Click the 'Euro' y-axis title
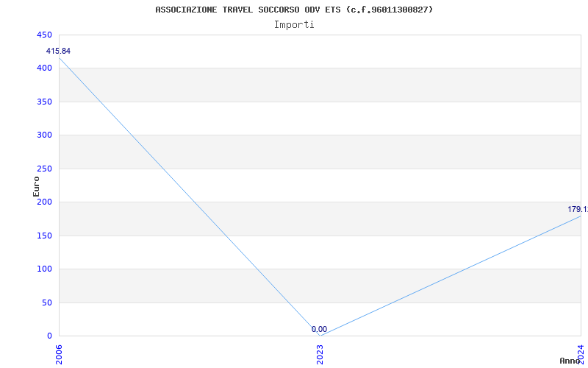The image size is (588, 368). [x=36, y=186]
